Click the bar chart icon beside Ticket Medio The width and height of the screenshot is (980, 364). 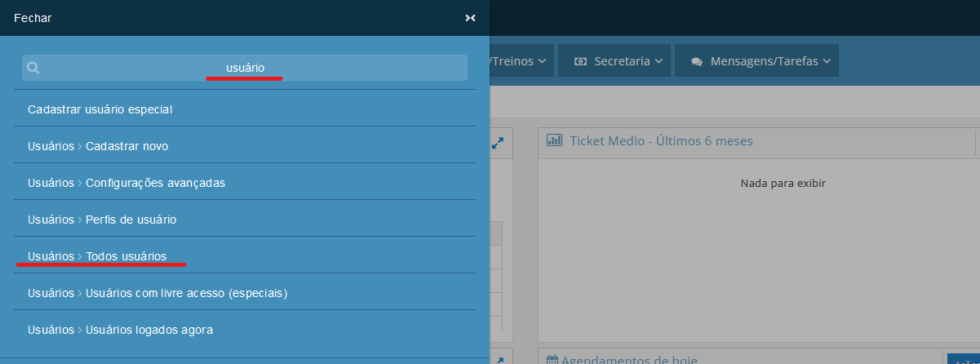click(555, 140)
